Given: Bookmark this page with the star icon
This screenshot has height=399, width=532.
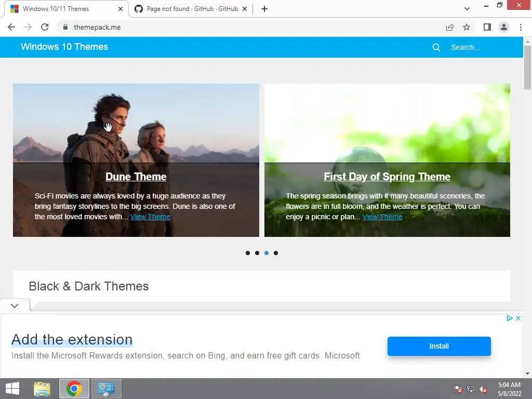Looking at the screenshot, I should point(467,27).
